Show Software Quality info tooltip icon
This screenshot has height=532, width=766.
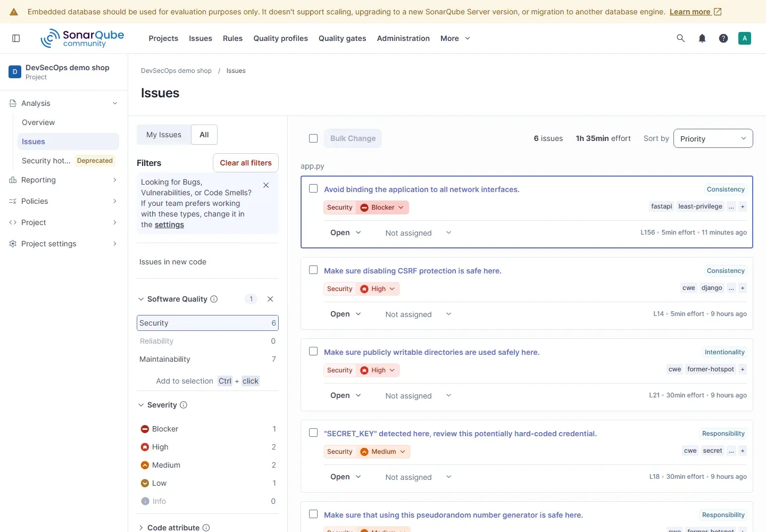coord(214,299)
